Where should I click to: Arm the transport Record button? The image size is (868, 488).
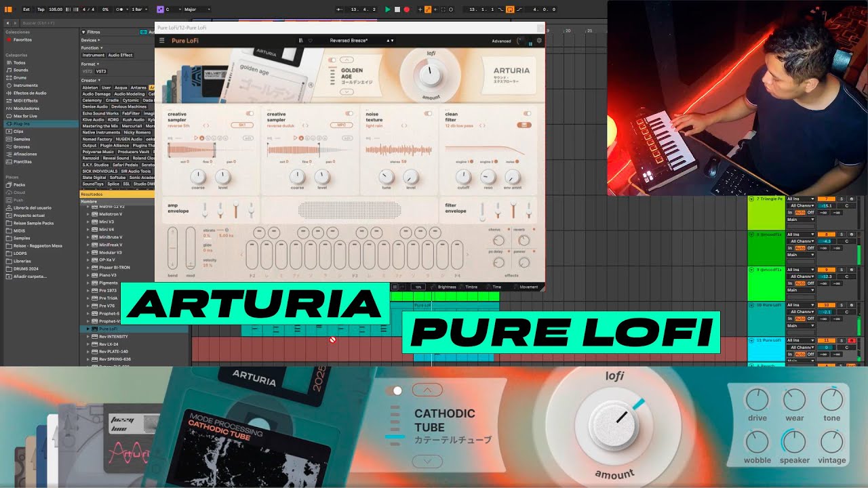coord(406,9)
